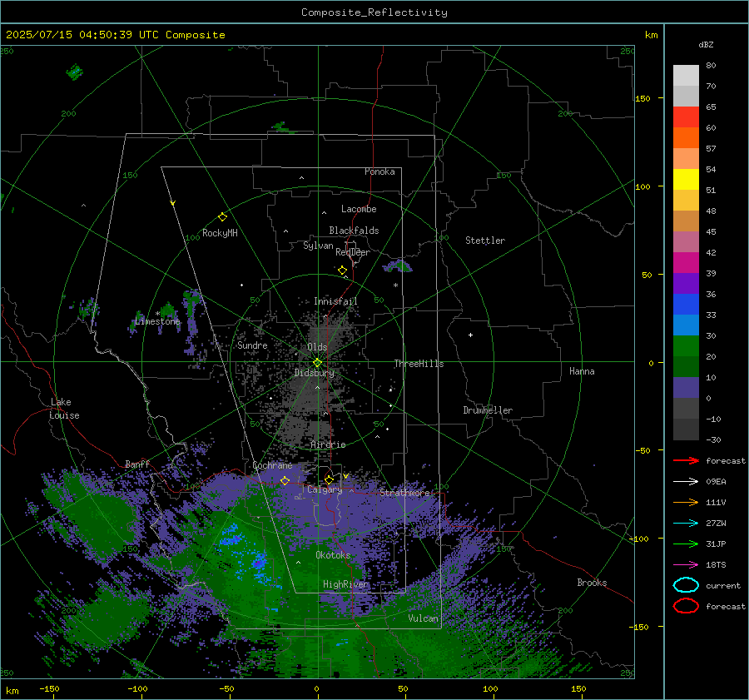Click the Calgary city label
The height and width of the screenshot is (700, 749).
325,489
